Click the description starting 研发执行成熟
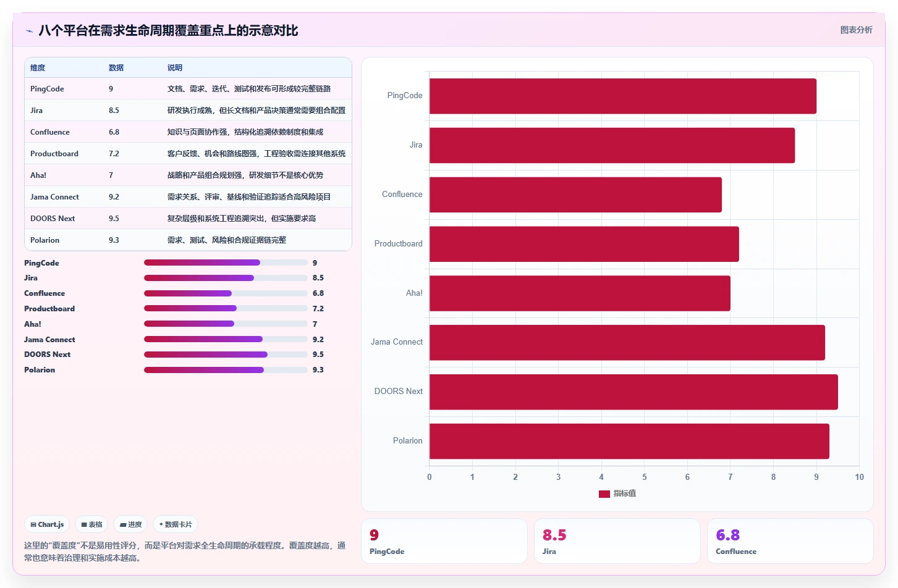898x588 pixels. [x=256, y=111]
